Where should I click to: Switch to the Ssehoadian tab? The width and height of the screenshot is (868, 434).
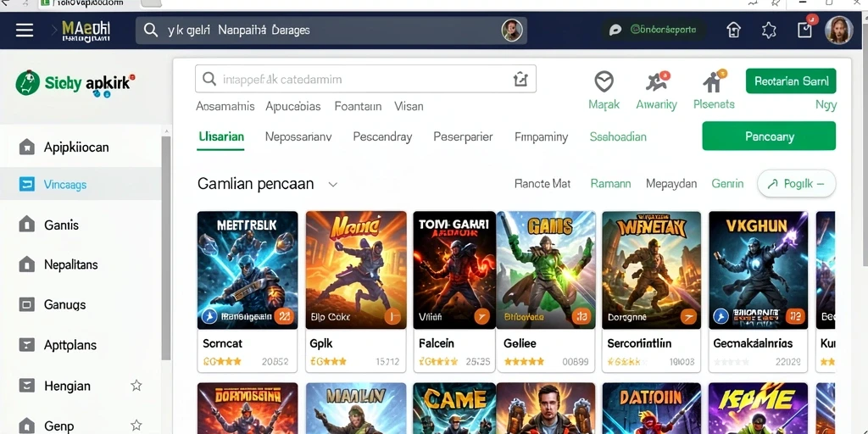pyautogui.click(x=618, y=136)
